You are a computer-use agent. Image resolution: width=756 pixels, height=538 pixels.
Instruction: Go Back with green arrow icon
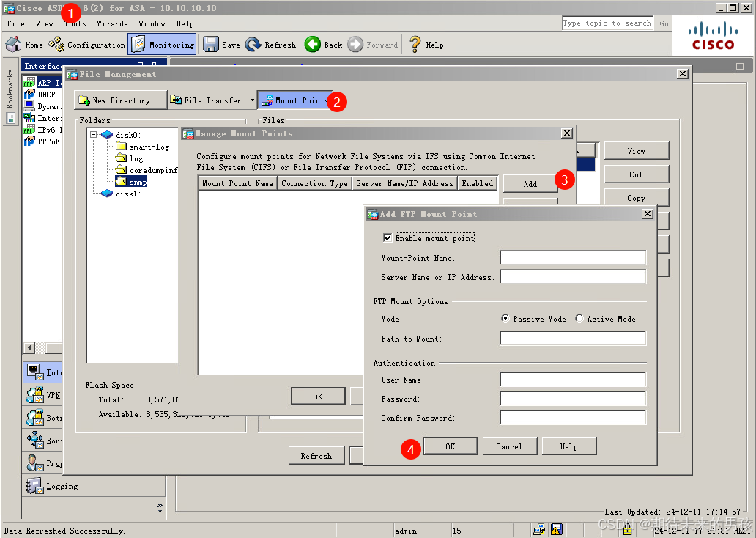(x=312, y=45)
